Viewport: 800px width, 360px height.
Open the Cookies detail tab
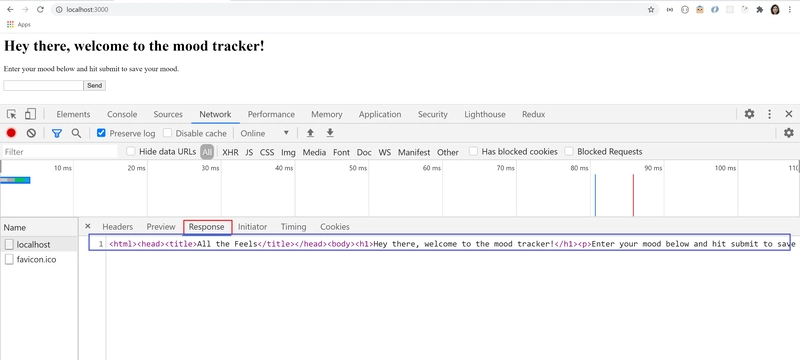[335, 227]
